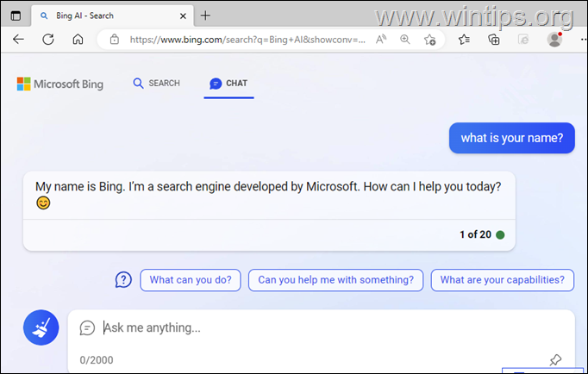Viewport: 588px width, 374px height.
Task: Go to the browser home page
Action: 78,39
